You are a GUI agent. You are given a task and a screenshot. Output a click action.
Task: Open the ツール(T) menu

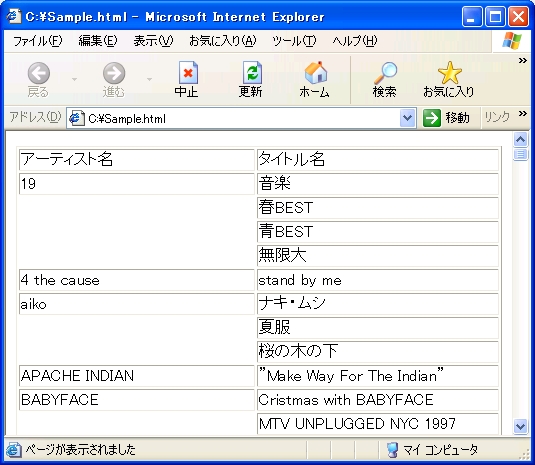[294, 41]
